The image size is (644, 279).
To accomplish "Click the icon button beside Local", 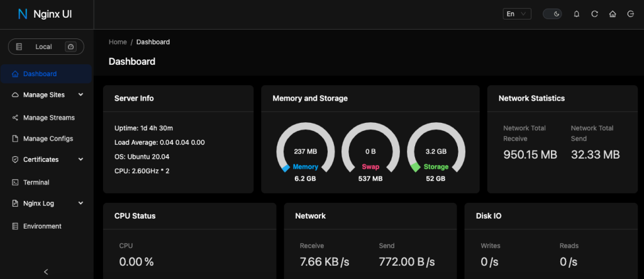I will [70, 47].
